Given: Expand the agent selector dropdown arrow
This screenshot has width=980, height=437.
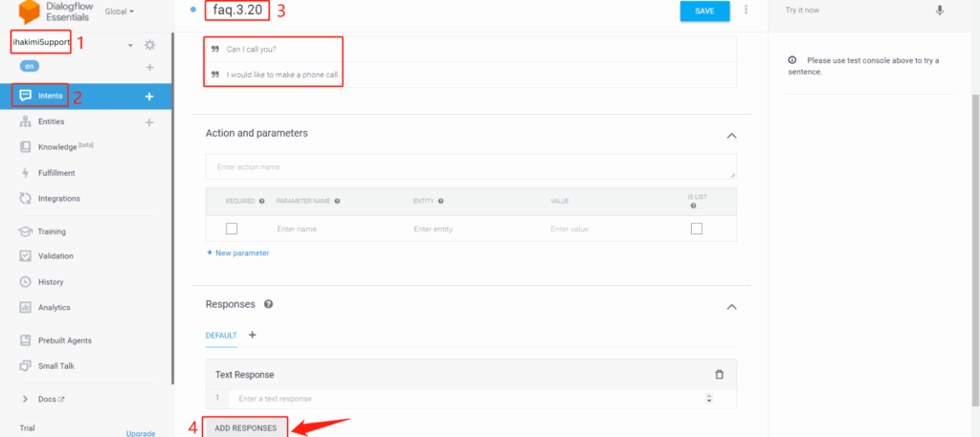Looking at the screenshot, I should (130, 45).
